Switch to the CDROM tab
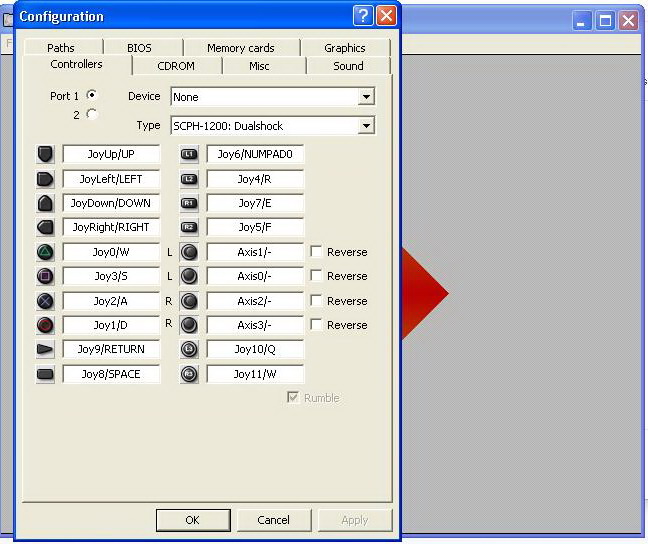Screen dimensions: 648x544 (176, 66)
